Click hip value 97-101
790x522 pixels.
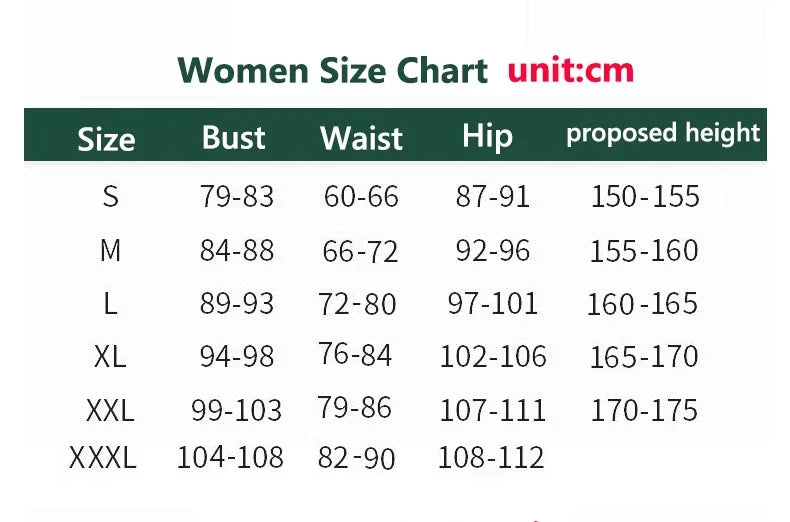click(x=493, y=303)
